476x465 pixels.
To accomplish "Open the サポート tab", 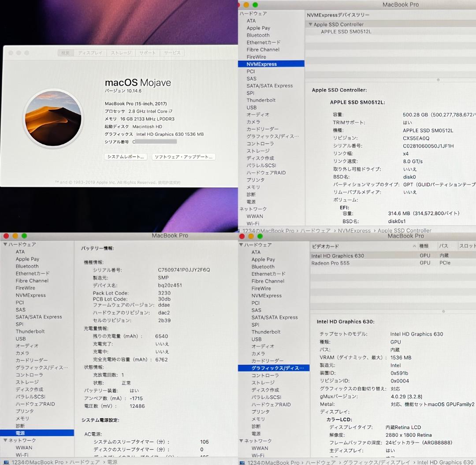I will pyautogui.click(x=148, y=52).
